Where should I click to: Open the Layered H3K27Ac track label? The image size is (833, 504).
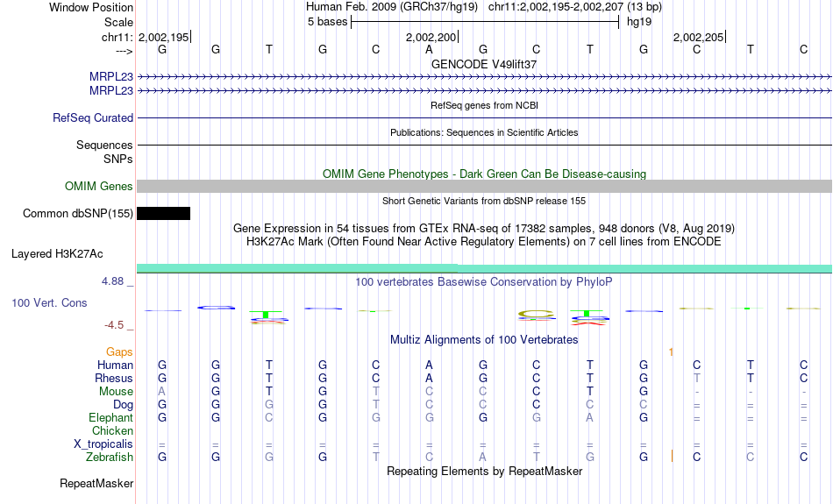point(57,254)
